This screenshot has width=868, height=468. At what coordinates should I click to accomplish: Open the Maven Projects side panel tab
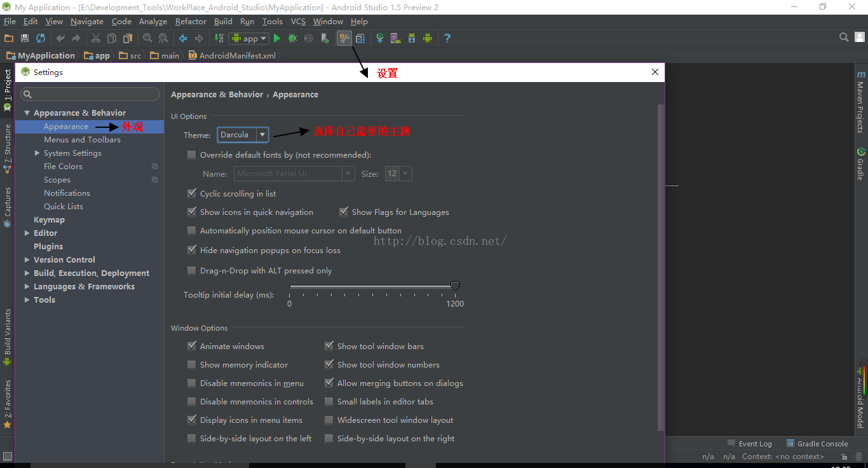[x=860, y=102]
